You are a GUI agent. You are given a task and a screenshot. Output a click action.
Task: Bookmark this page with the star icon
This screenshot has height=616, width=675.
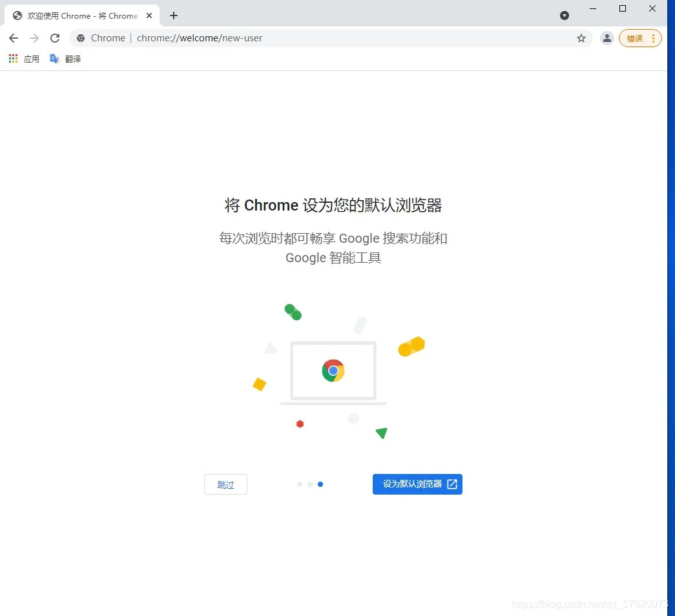[x=581, y=38]
